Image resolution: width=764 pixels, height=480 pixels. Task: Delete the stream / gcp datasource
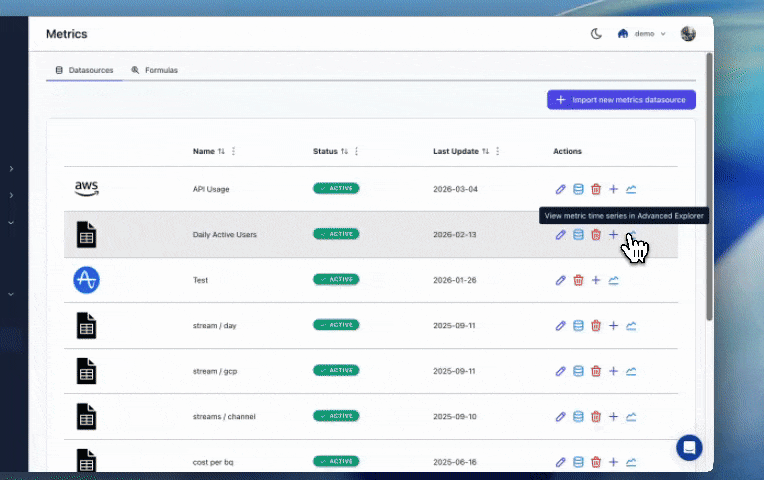tap(595, 371)
